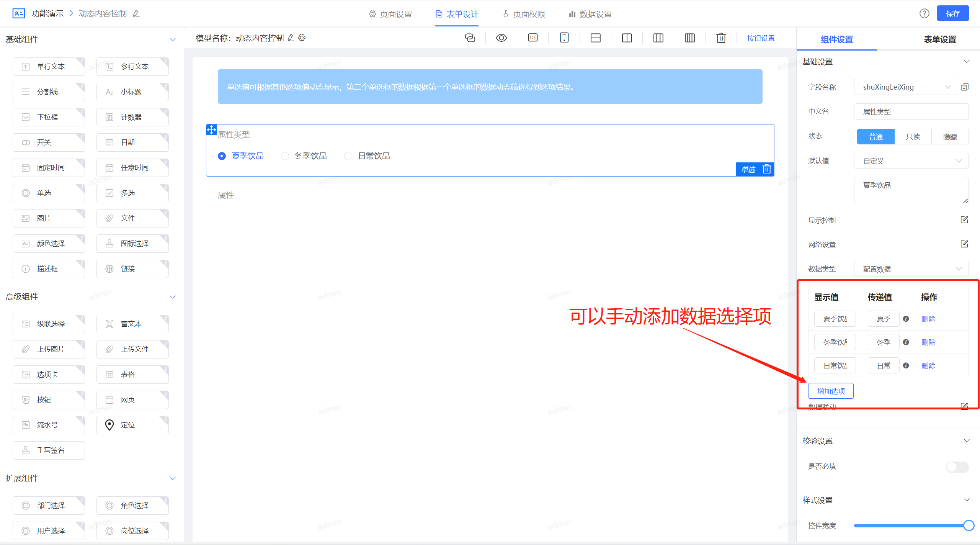Open the 默认值 自定义 dropdown
The height and width of the screenshot is (545, 980).
tap(911, 160)
